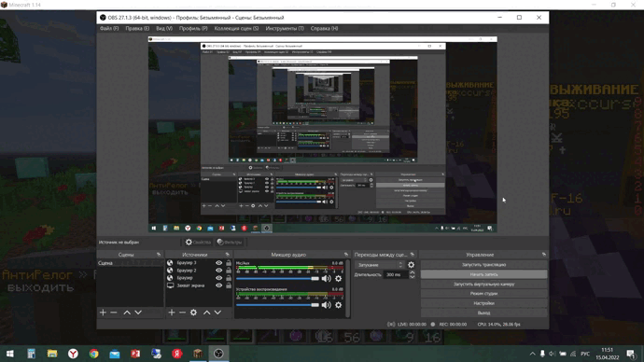Increase transition duration with up stepper
This screenshot has width=644, height=362.
(x=412, y=272)
